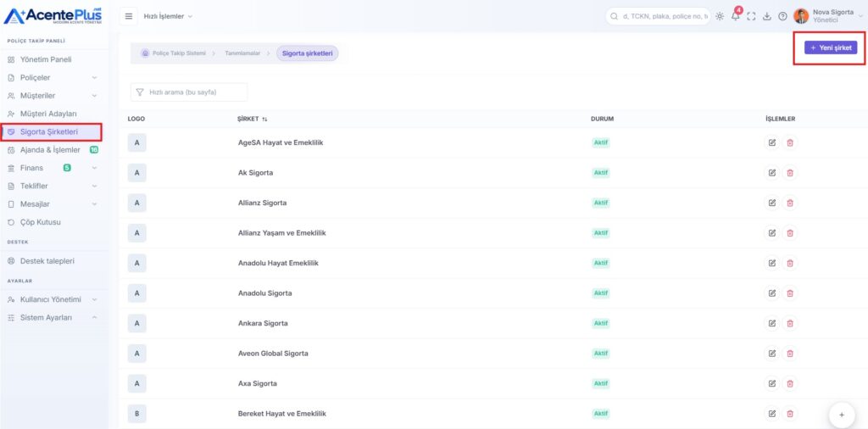
Task: Click the Allianz Sigorta company name
Action: coord(263,203)
